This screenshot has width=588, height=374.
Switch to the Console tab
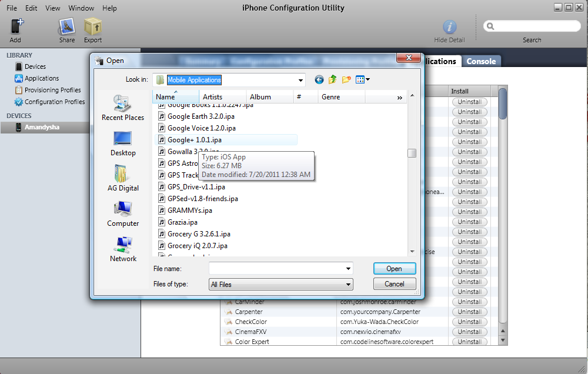[481, 61]
